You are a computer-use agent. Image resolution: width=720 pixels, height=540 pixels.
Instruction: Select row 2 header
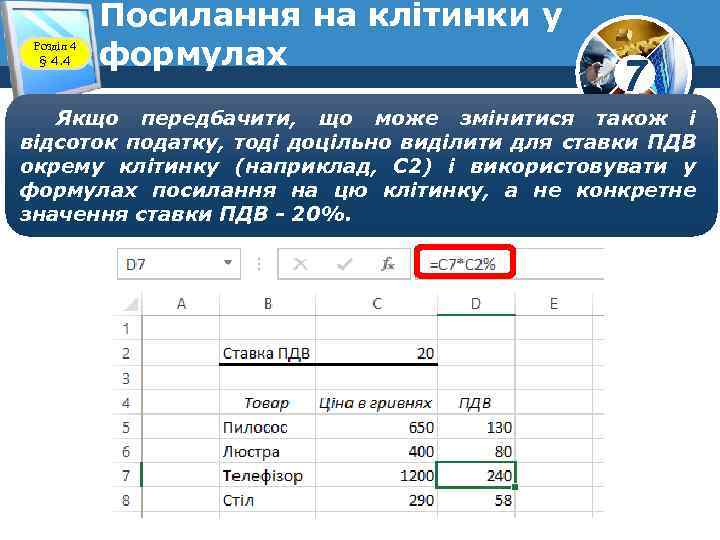pos(127,353)
